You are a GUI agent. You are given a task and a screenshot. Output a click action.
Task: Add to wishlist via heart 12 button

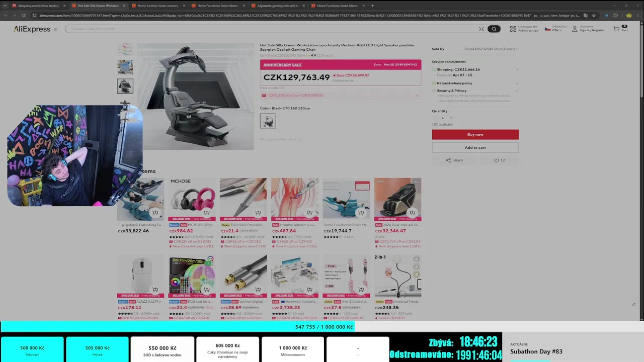point(499,160)
